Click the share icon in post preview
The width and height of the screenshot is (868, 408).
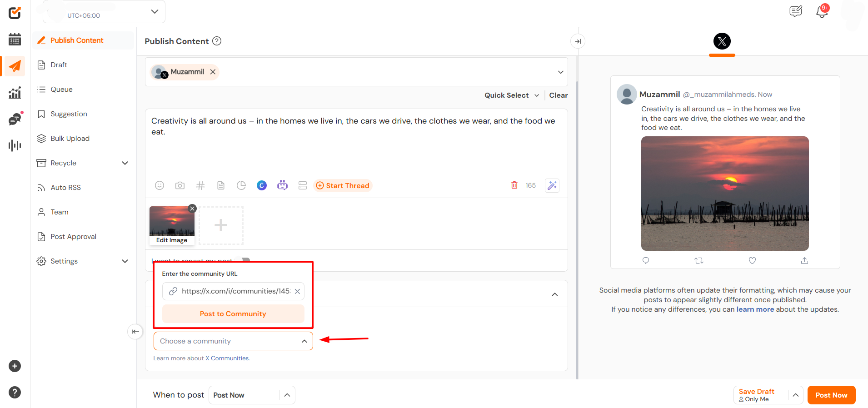pos(804,260)
